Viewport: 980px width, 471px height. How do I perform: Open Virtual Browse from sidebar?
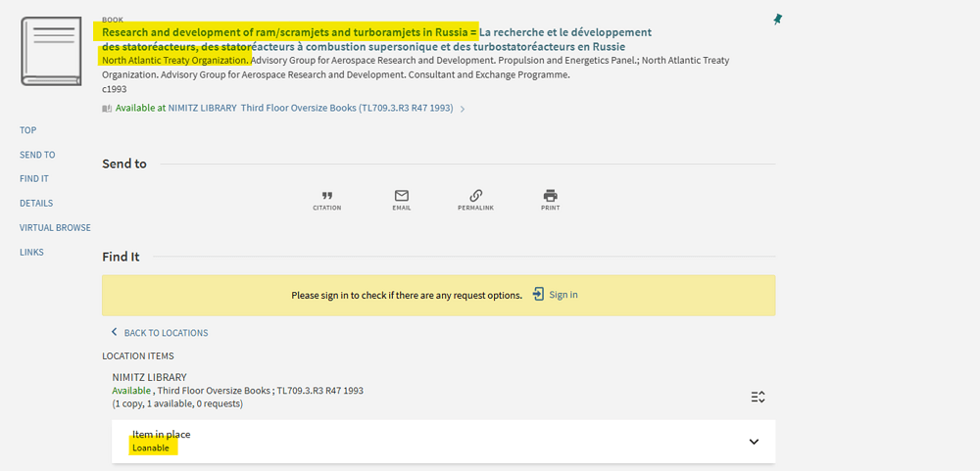(55, 228)
